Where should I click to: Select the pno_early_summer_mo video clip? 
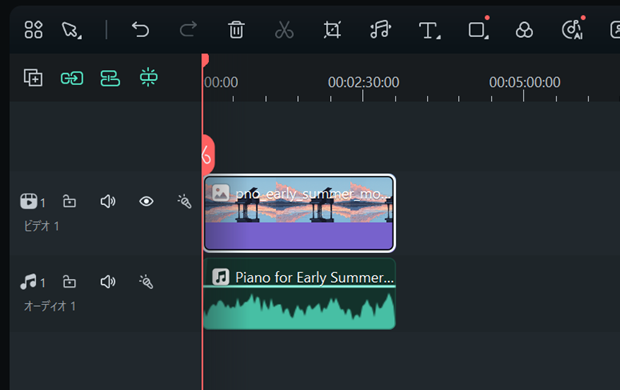click(299, 213)
